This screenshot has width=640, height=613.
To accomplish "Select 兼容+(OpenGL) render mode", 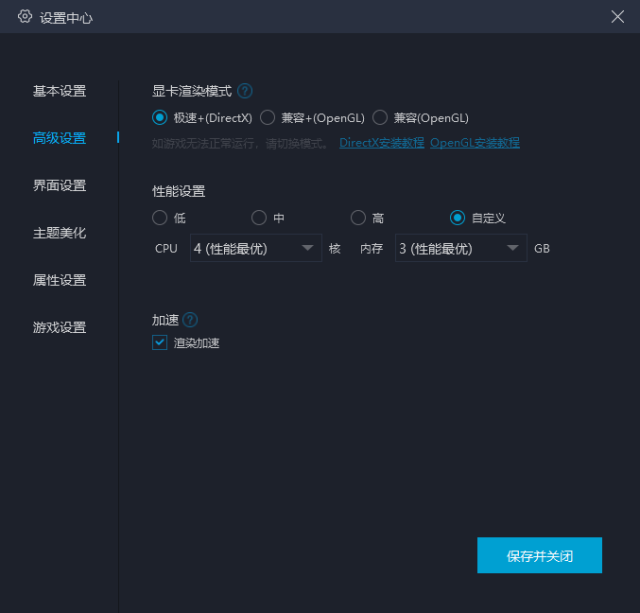I will [267, 118].
